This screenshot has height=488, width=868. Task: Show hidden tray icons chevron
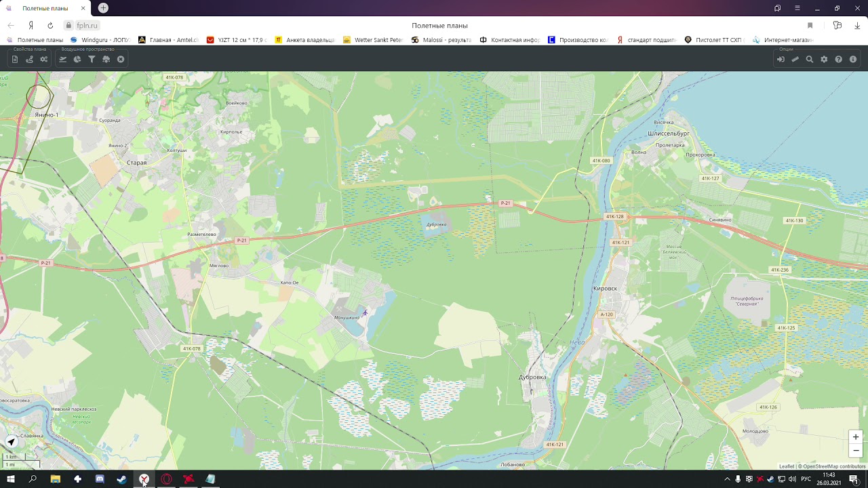tap(728, 479)
